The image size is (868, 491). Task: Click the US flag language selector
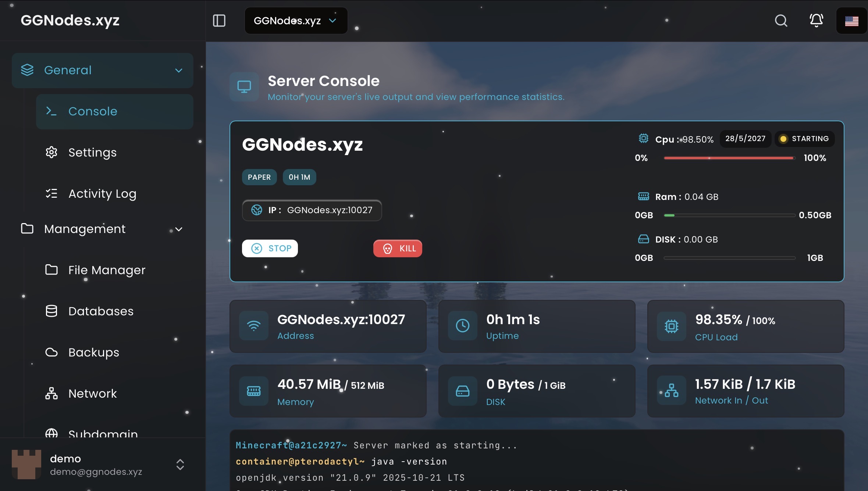[851, 21]
